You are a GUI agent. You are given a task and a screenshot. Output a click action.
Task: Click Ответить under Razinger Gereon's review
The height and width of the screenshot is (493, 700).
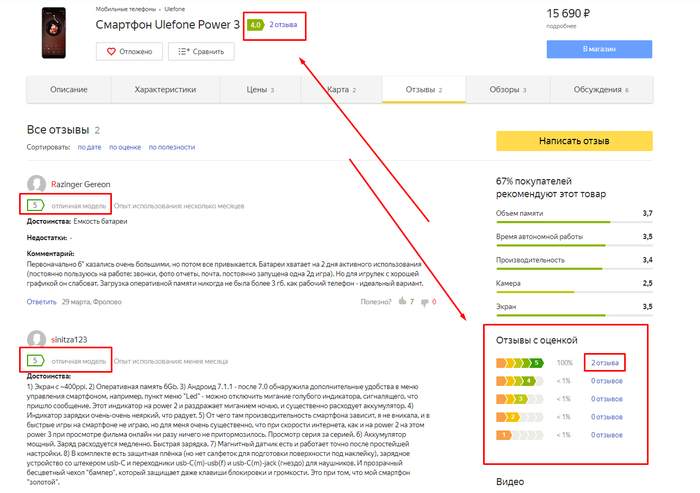tap(42, 301)
